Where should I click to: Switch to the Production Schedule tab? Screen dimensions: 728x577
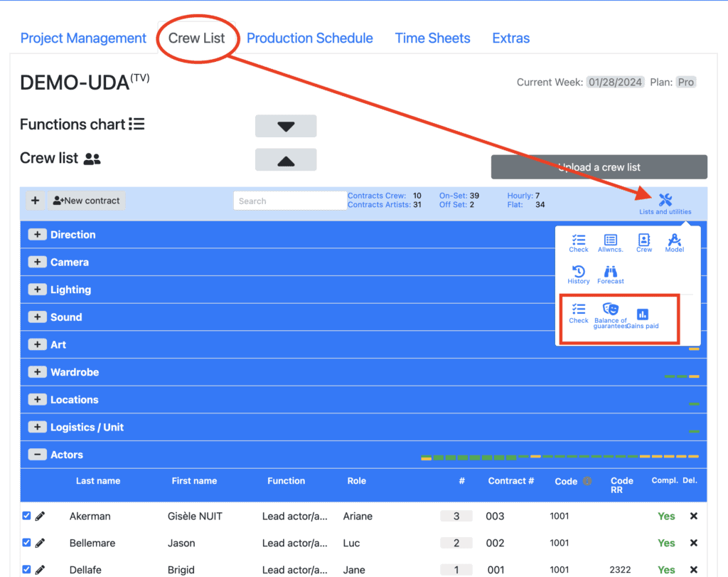[309, 38]
